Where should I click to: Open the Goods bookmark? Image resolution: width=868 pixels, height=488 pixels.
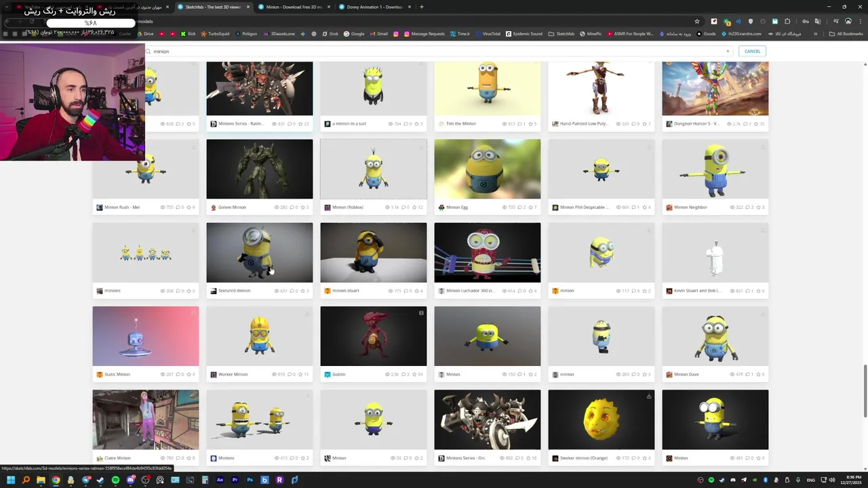click(706, 34)
